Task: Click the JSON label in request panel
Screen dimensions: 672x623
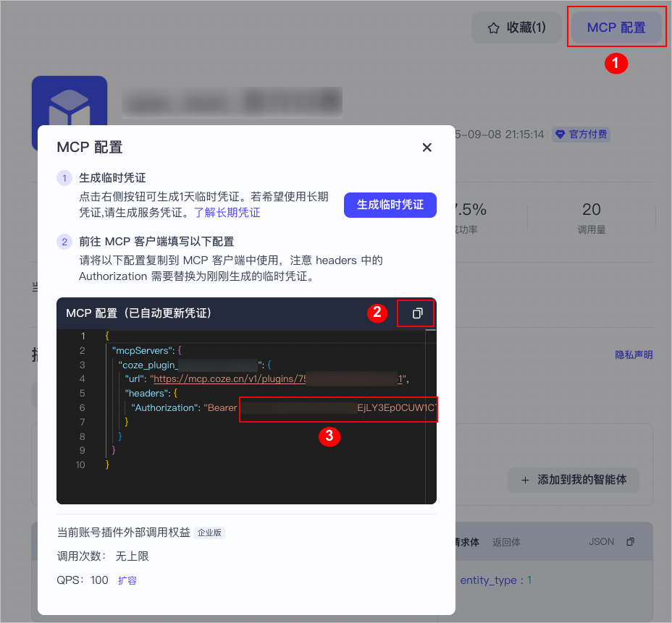Action: pyautogui.click(x=601, y=542)
